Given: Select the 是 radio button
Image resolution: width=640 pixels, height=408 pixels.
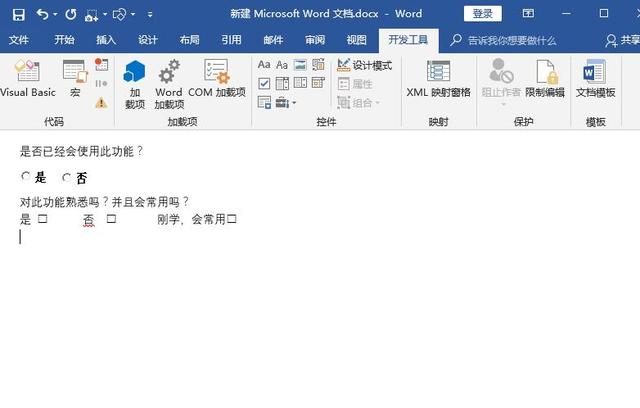Looking at the screenshot, I should tap(26, 177).
